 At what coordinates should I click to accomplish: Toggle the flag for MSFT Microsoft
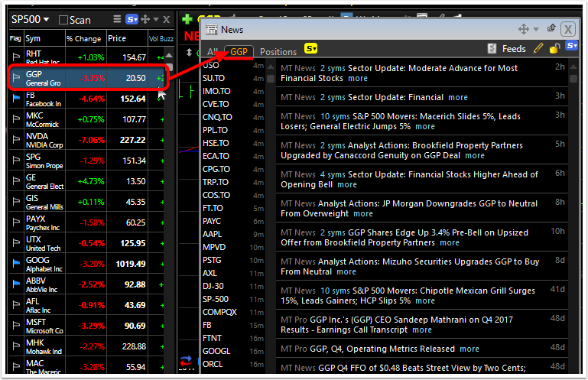16,325
